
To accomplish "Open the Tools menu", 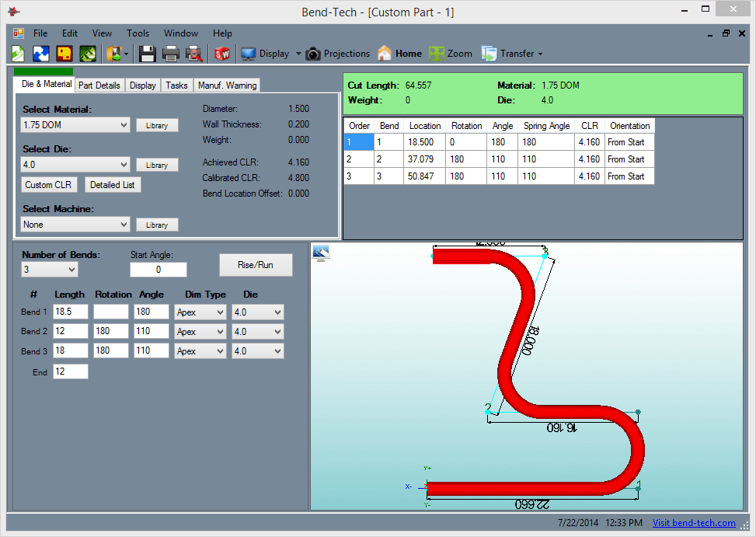I will [138, 33].
